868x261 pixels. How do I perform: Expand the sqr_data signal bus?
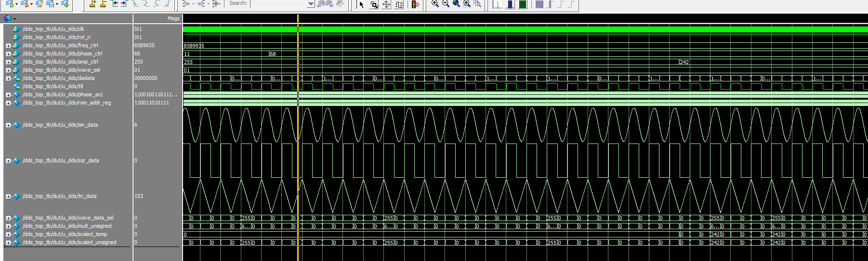[x=8, y=161]
